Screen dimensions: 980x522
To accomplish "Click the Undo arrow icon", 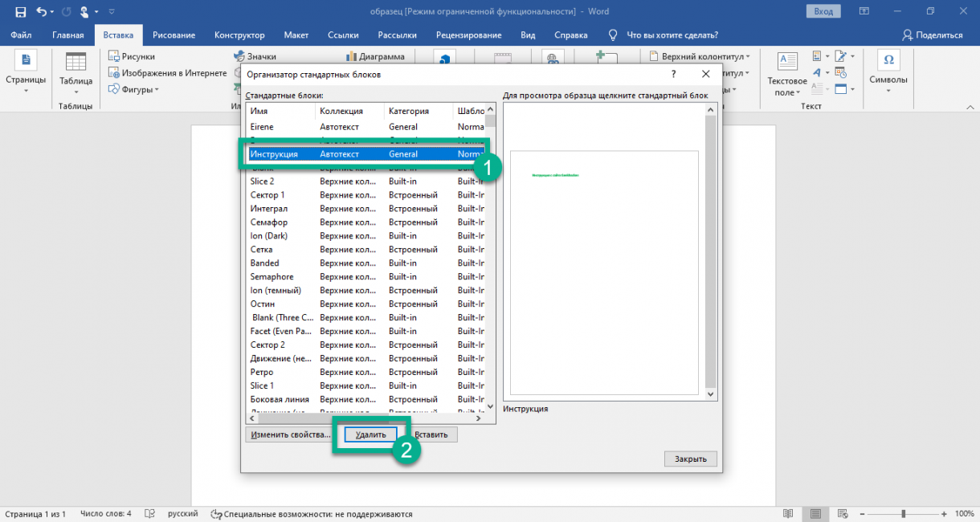I will [40, 12].
